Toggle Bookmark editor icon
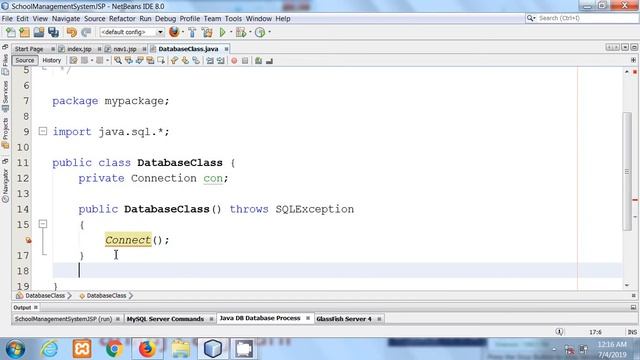 [x=196, y=61]
